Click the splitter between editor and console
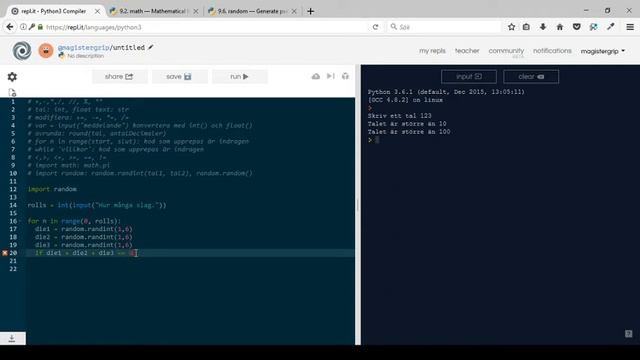The height and width of the screenshot is (360, 640). pos(358,205)
